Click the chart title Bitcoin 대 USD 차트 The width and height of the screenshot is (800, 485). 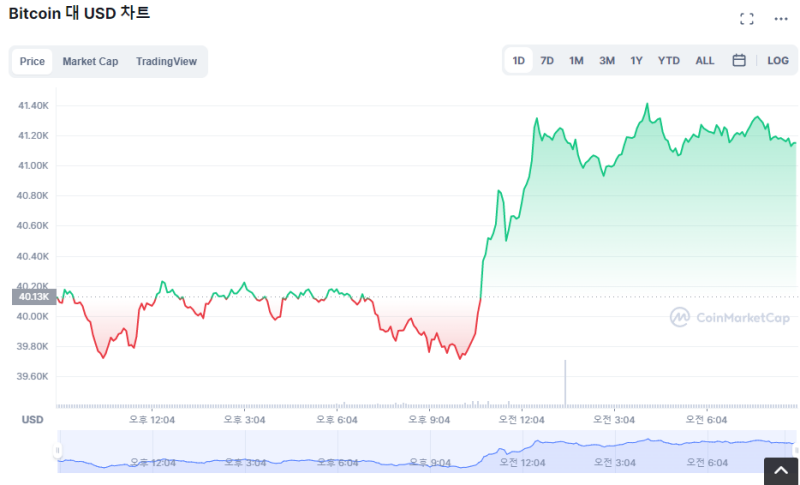point(79,13)
